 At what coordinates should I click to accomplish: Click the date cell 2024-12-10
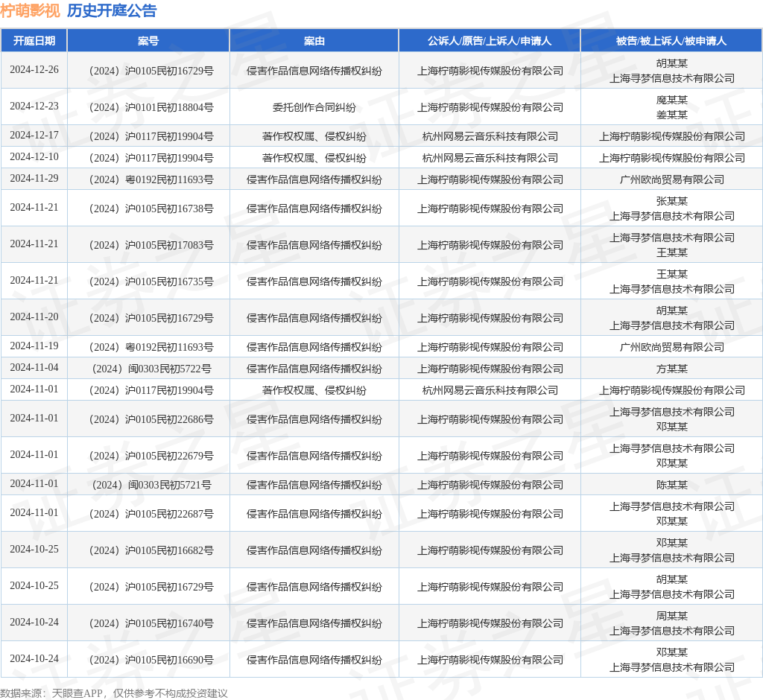[34, 156]
